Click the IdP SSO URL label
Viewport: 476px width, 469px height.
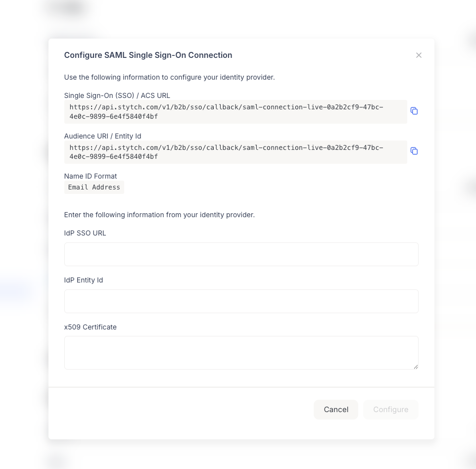[x=85, y=233]
